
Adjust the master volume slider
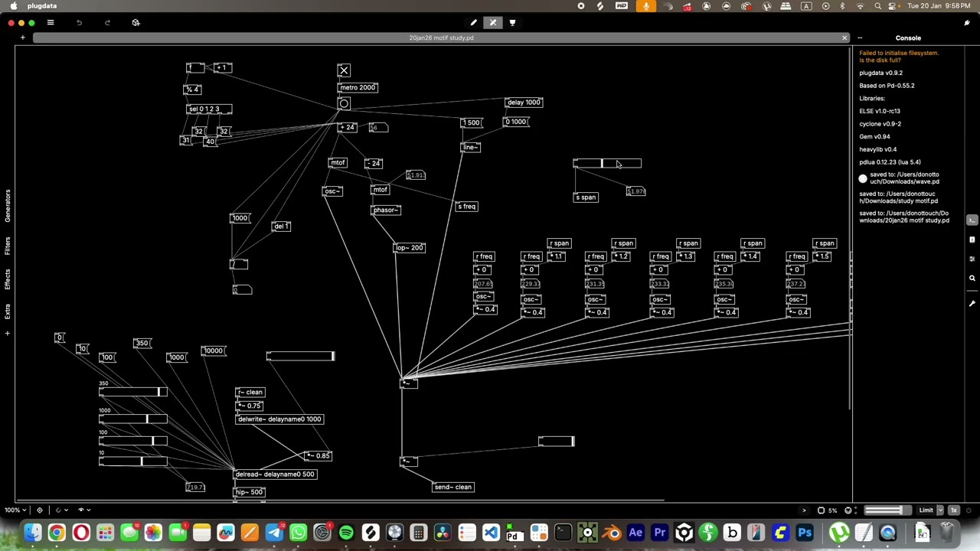point(887,510)
